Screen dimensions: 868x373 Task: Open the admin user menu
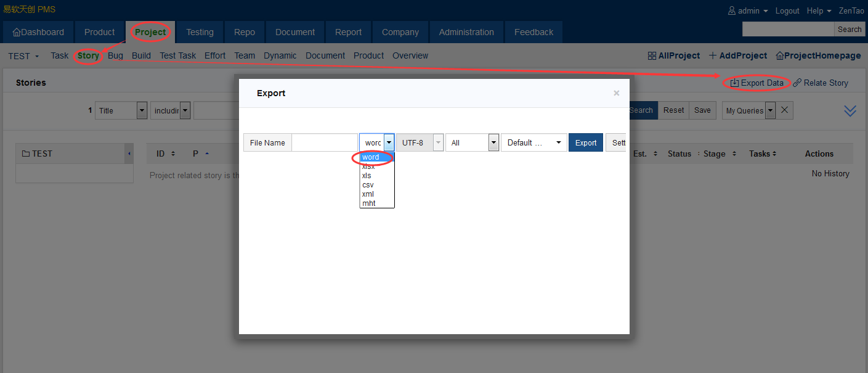[748, 11]
